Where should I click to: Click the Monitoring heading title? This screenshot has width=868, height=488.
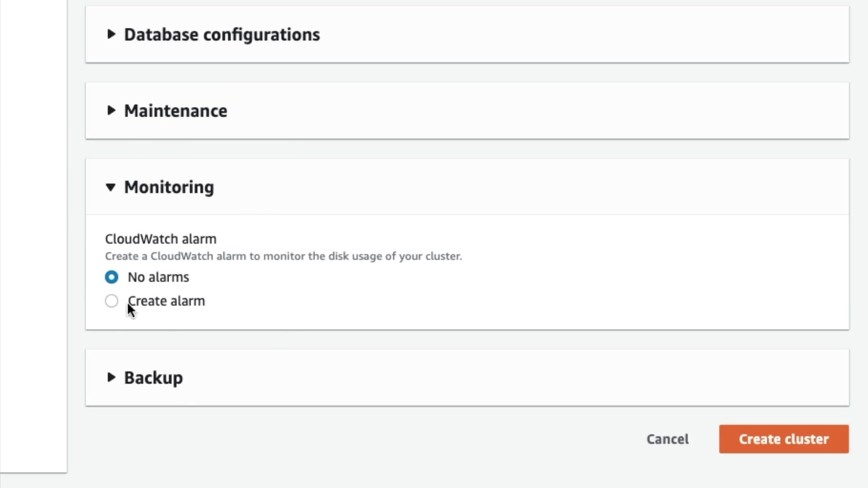tap(169, 187)
